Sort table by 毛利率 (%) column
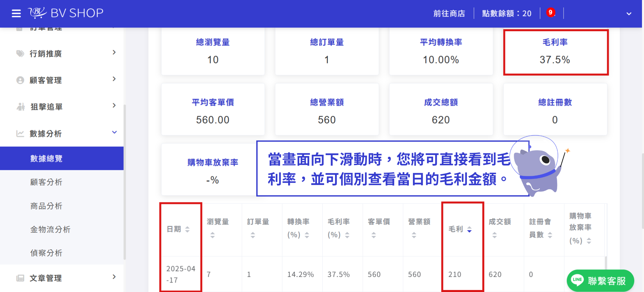 347,235
